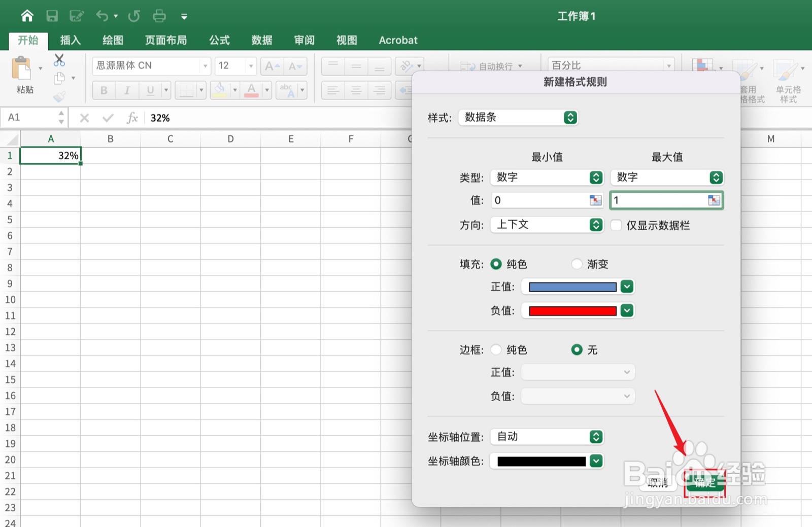Viewport: 812px width, 527px height.
Task: Enable the 仅显示数据栏 checkbox
Action: (616, 225)
